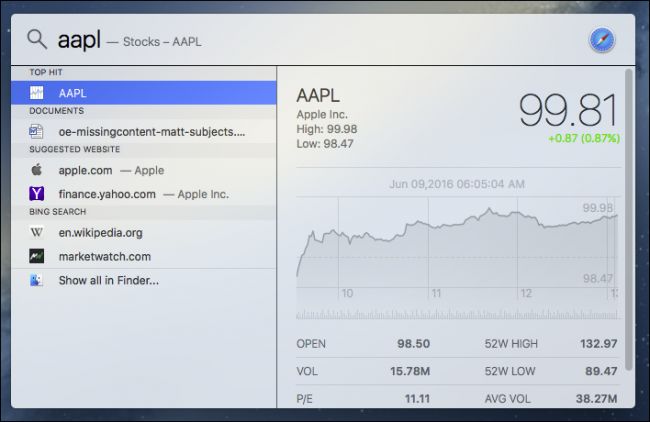The image size is (650, 422).
Task: Click the High: 99.98 text
Action: click(x=327, y=129)
